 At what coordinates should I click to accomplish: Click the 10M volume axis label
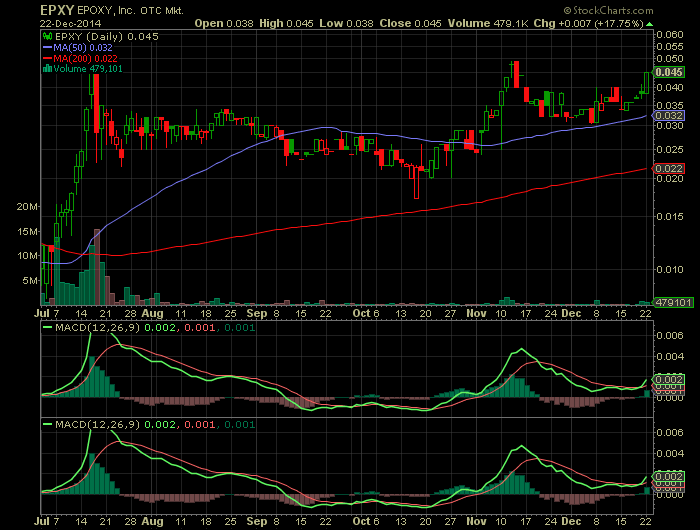(x=27, y=256)
